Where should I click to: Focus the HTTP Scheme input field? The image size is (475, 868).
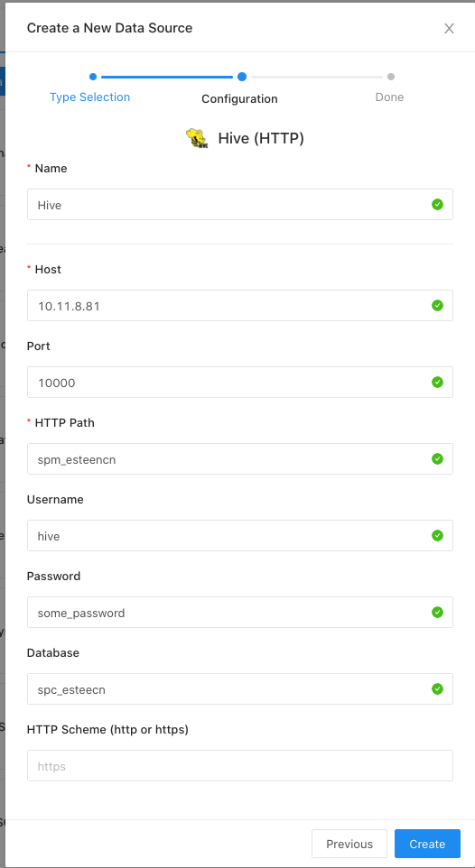(240, 765)
